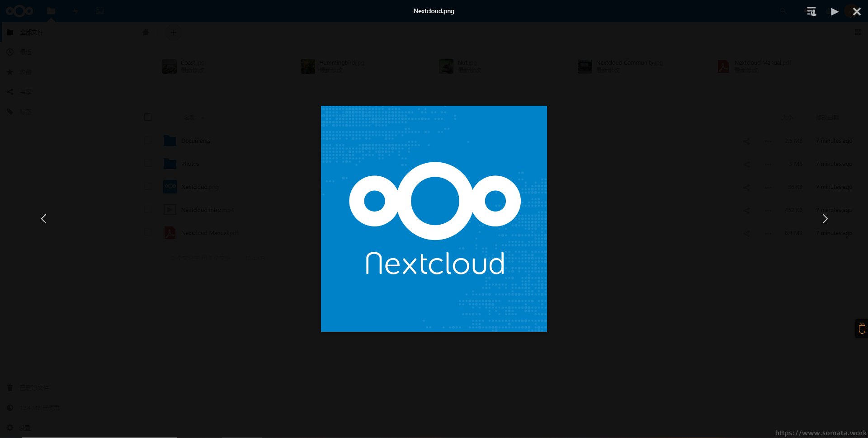868x438 pixels.
Task: Click the dimmed search magnifier in header
Action: coord(783,11)
